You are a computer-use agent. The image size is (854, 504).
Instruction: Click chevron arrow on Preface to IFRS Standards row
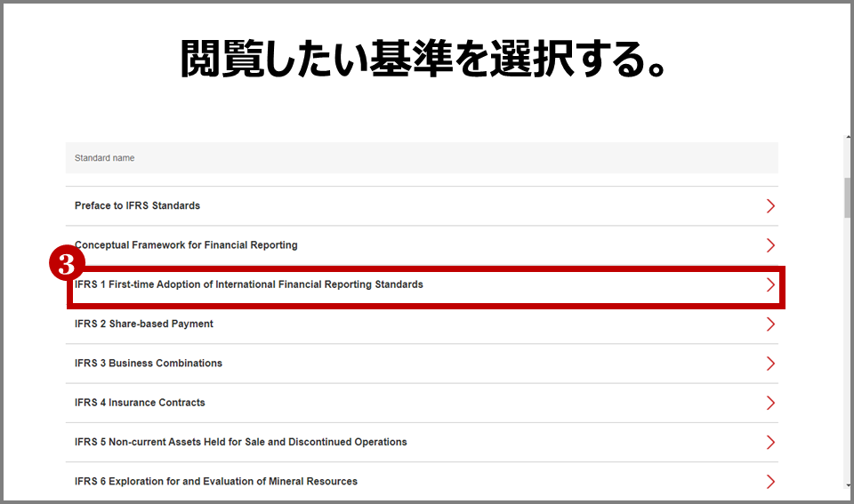[x=770, y=205]
